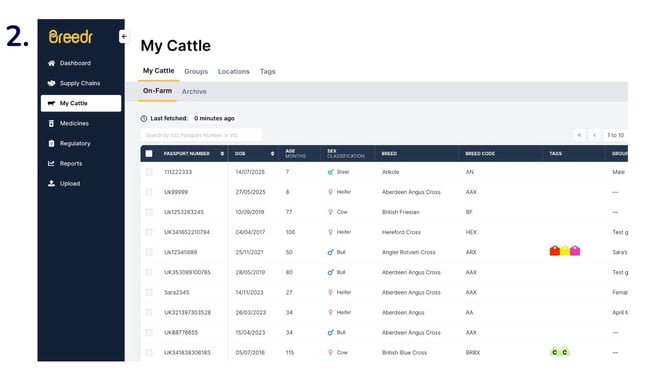Select checkbox for passport UK1253263245
Screen dimensions: 670x387
point(149,212)
